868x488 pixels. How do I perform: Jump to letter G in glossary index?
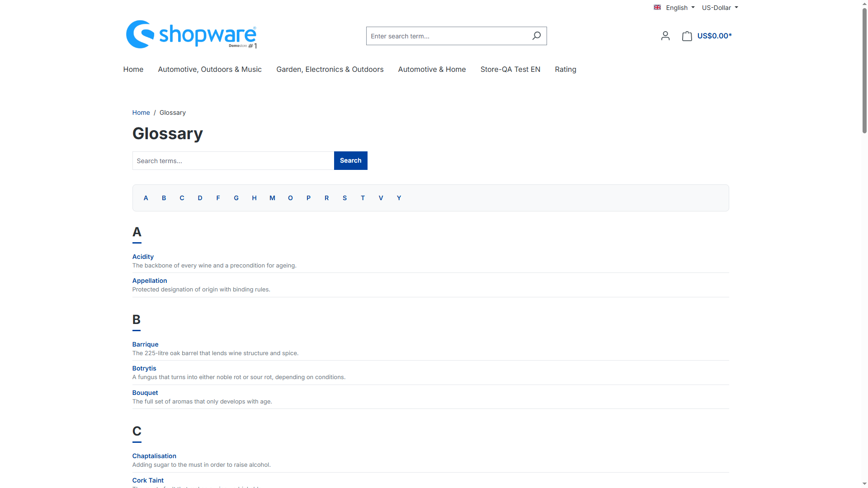click(x=236, y=198)
